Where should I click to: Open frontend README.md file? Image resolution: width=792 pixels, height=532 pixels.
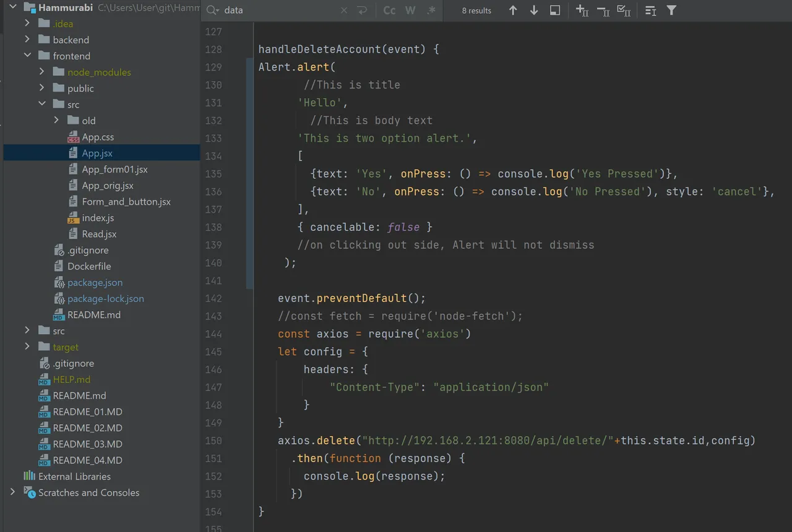(94, 314)
